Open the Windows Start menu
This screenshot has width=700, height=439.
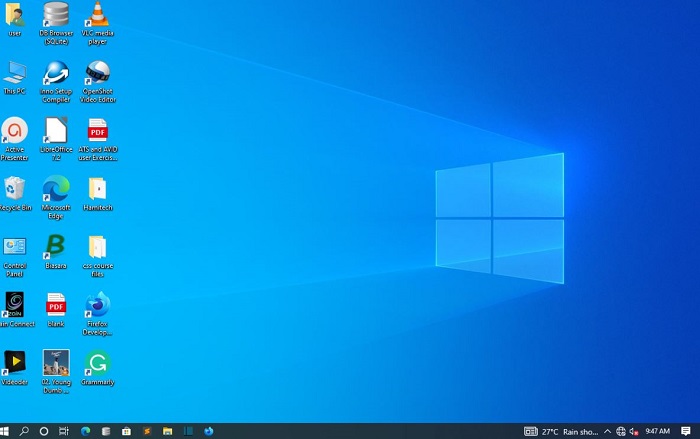[4, 431]
